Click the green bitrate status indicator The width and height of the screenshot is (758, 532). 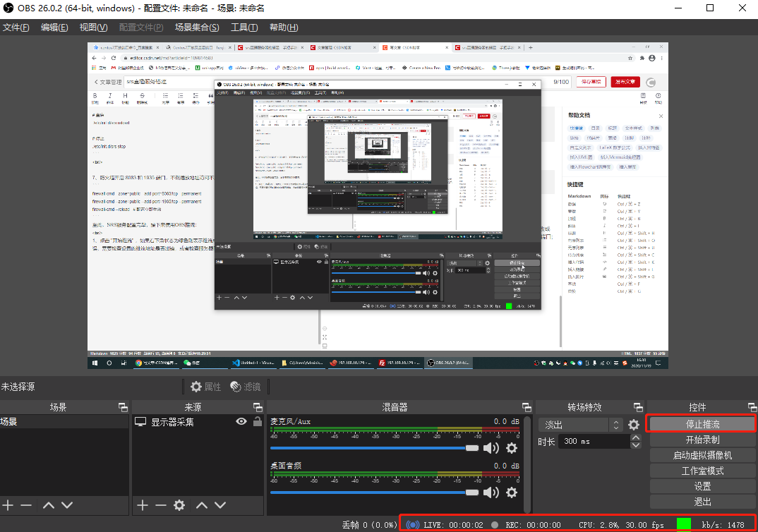[x=684, y=524]
